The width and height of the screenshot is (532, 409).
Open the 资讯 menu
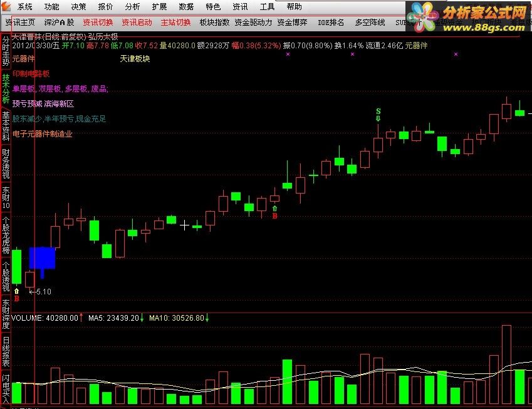pos(240,7)
